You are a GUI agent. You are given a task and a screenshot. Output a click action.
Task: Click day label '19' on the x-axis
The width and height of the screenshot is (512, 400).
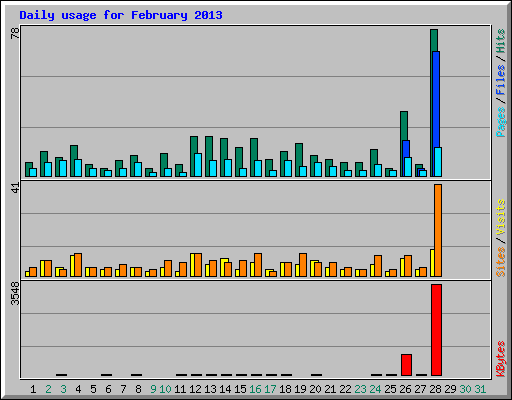coord(300,389)
